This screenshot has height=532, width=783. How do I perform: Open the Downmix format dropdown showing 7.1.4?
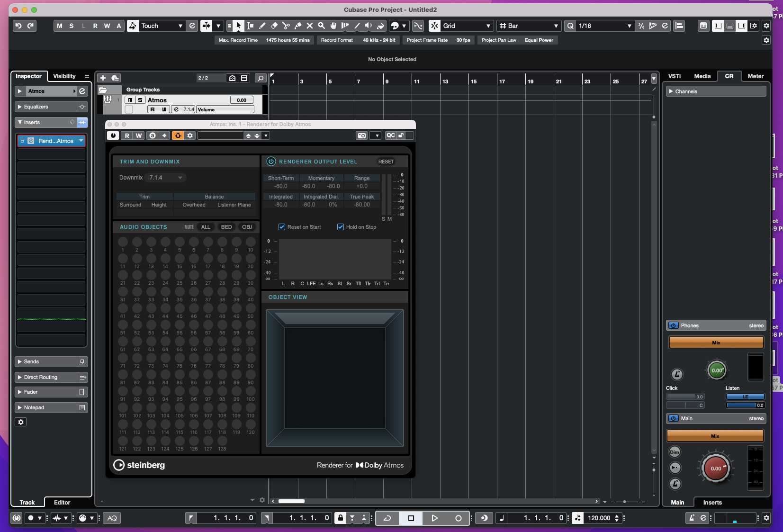[x=165, y=177]
